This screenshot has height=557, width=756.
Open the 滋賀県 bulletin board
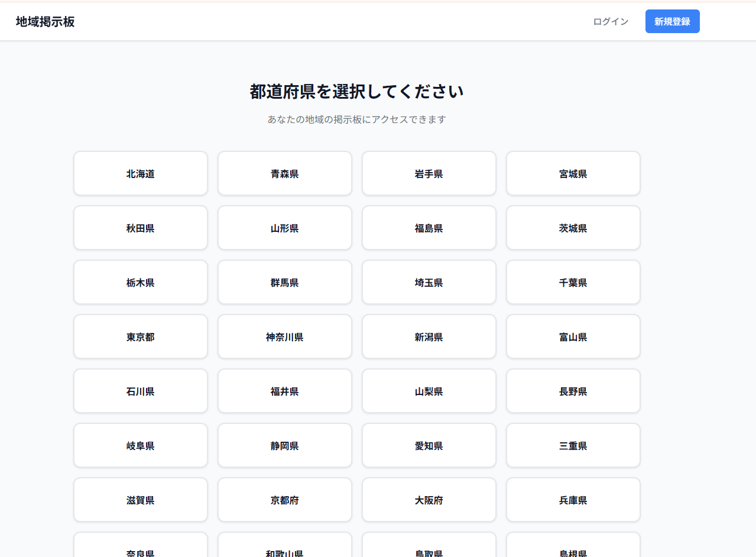coord(140,500)
